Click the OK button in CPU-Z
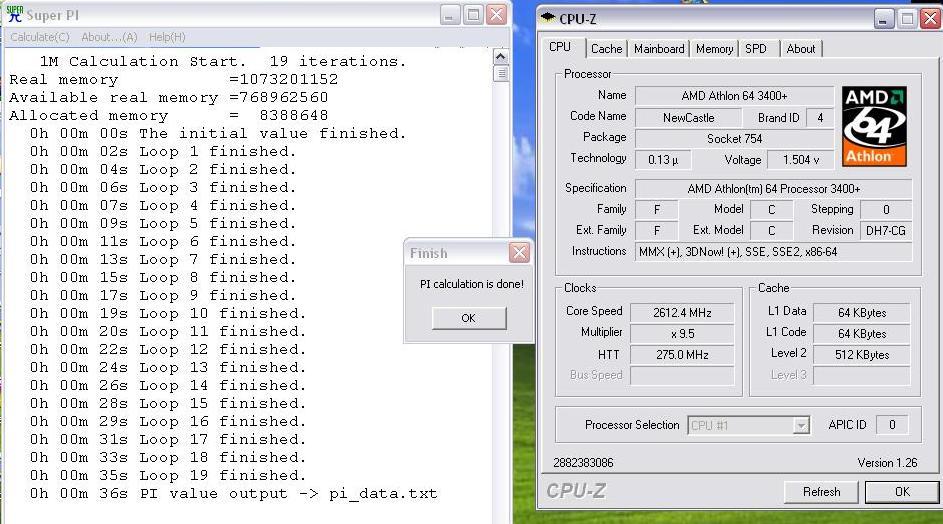 click(901, 491)
